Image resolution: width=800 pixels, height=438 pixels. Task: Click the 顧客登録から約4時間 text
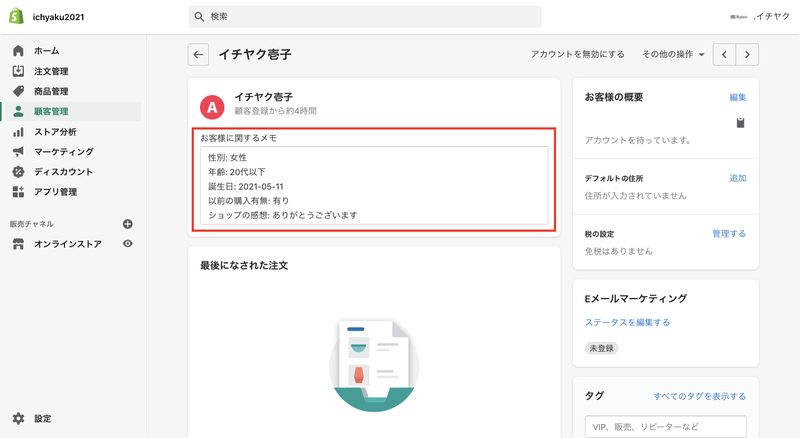click(276, 111)
